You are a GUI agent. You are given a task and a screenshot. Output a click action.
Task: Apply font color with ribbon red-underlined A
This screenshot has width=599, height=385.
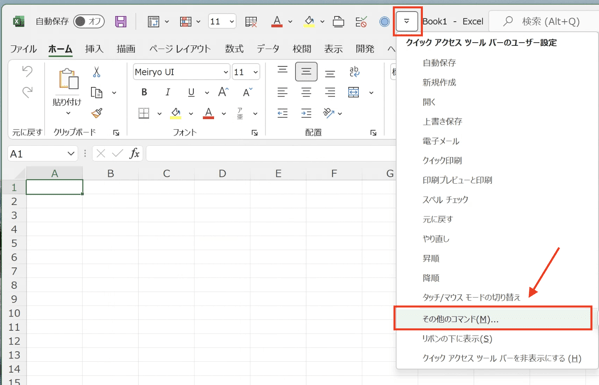pyautogui.click(x=208, y=113)
